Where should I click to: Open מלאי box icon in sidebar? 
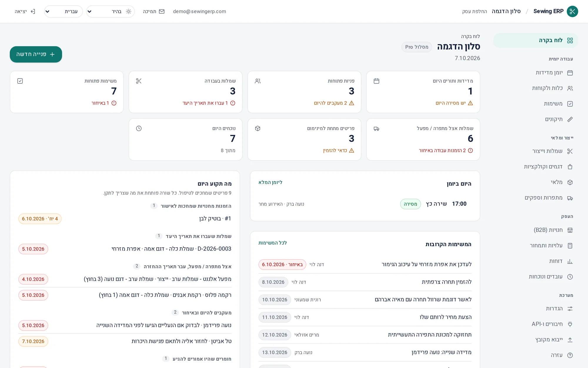(x=570, y=182)
